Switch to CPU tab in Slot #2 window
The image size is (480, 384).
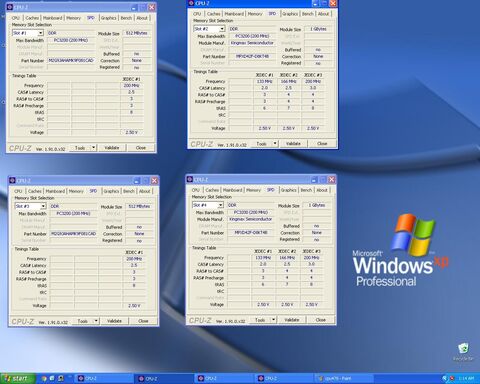[197, 14]
